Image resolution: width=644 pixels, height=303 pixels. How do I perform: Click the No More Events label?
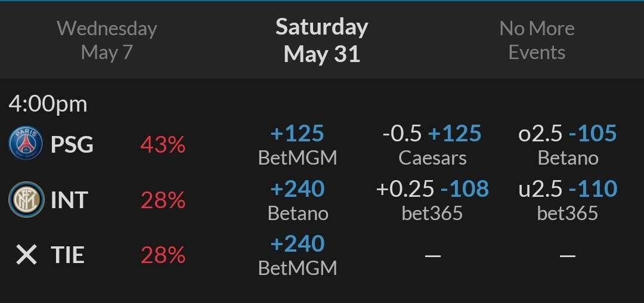point(537,40)
